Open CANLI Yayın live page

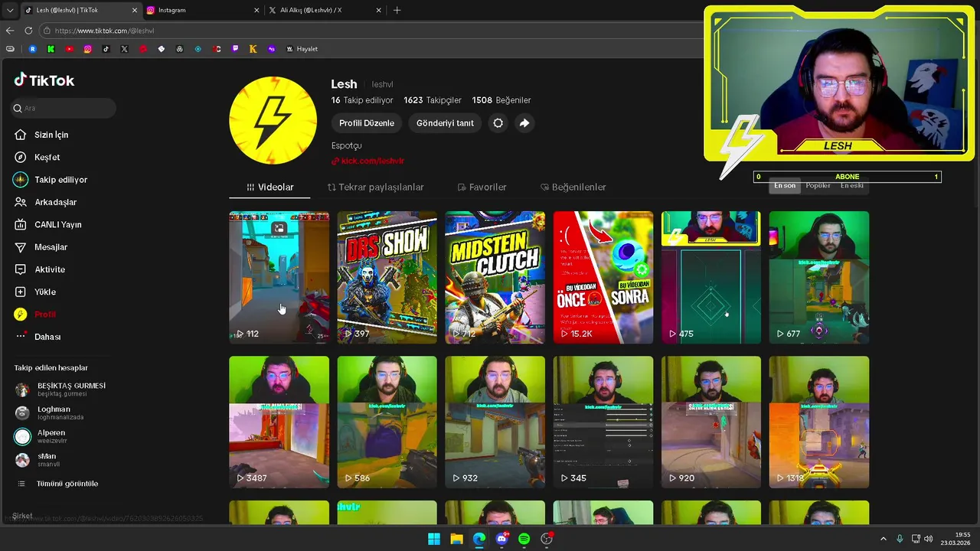[x=47, y=224]
